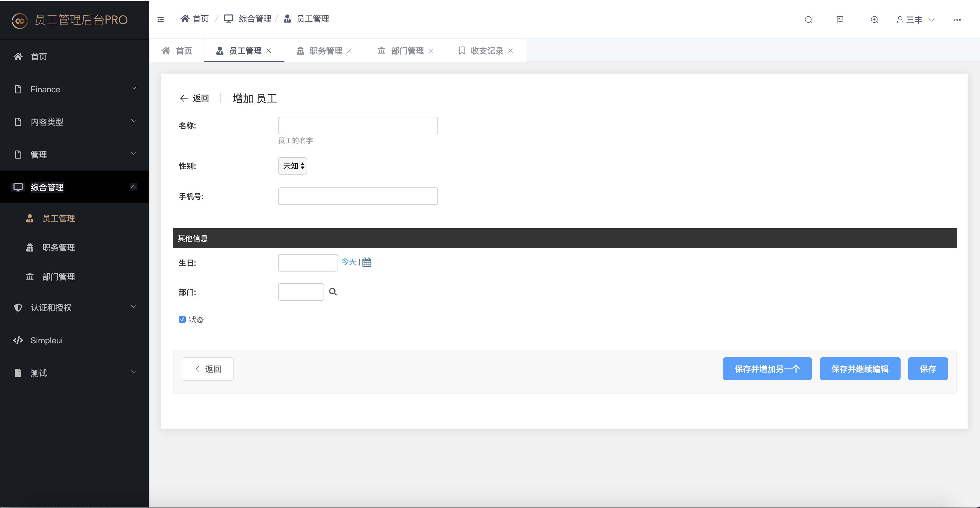Open the three-dots more options icon
This screenshot has height=508, width=980.
click(957, 20)
